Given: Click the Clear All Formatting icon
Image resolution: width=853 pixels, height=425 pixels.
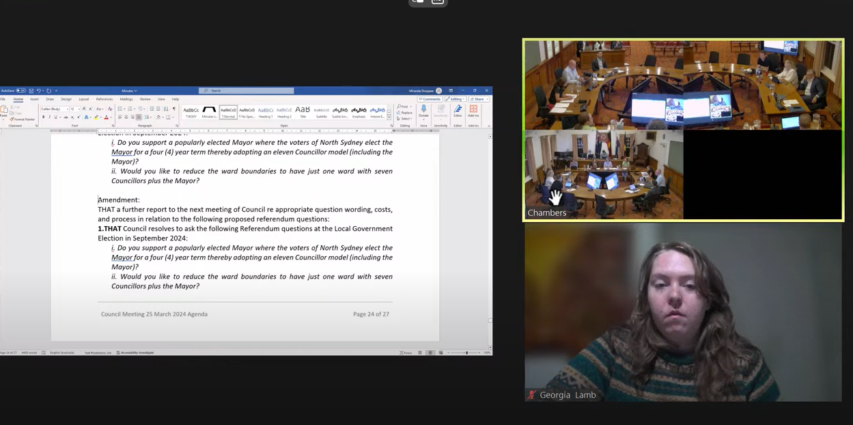Looking at the screenshot, I should (110, 109).
